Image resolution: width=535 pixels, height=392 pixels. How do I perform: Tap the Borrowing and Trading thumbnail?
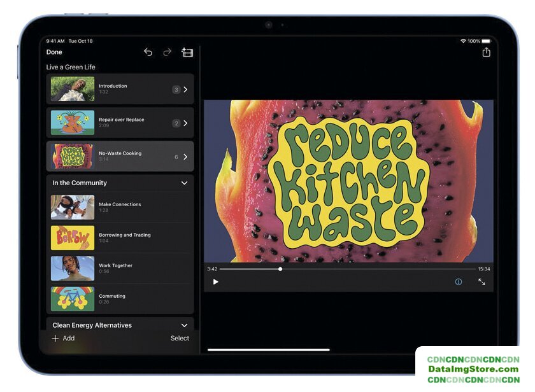[x=73, y=237]
